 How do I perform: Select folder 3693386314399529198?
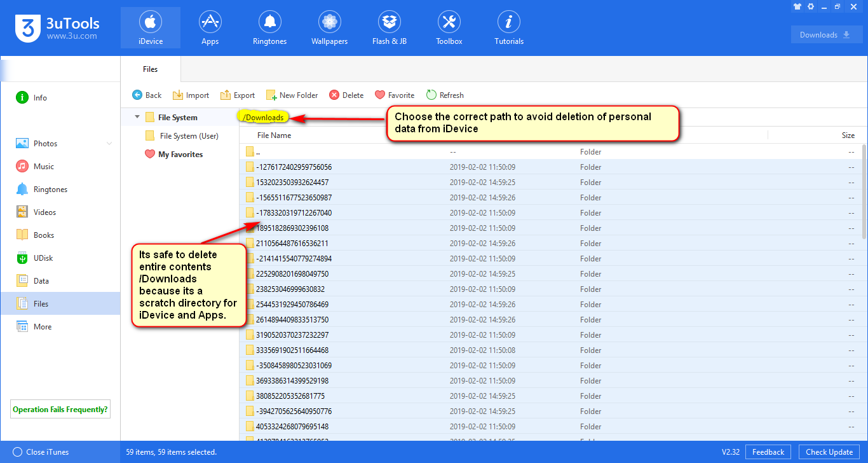pos(550,381)
